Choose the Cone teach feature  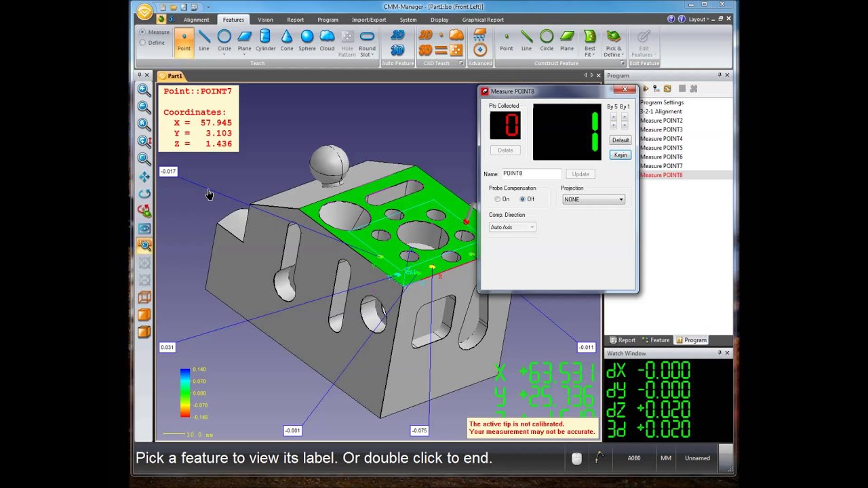pos(287,41)
